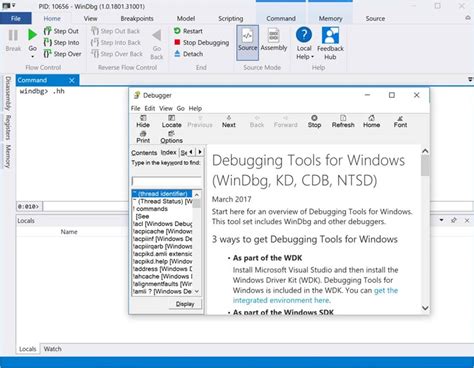474x368 pixels.
Task: Open help window Help menu
Action: tap(195, 108)
